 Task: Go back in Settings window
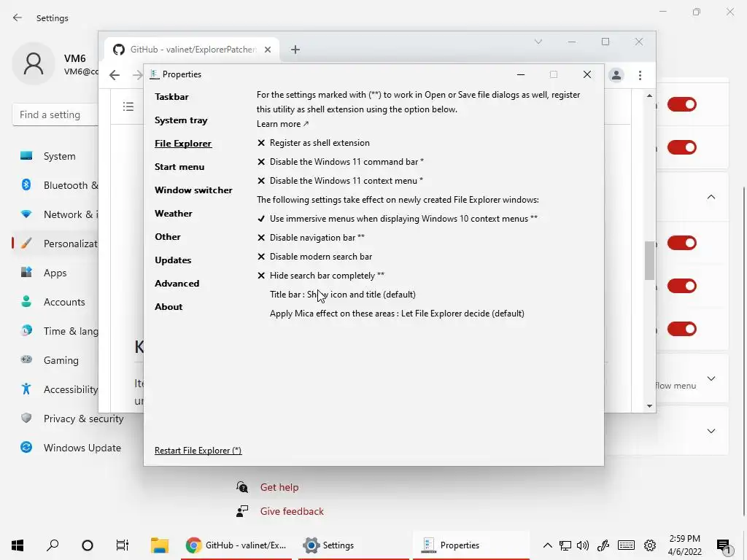click(x=18, y=17)
